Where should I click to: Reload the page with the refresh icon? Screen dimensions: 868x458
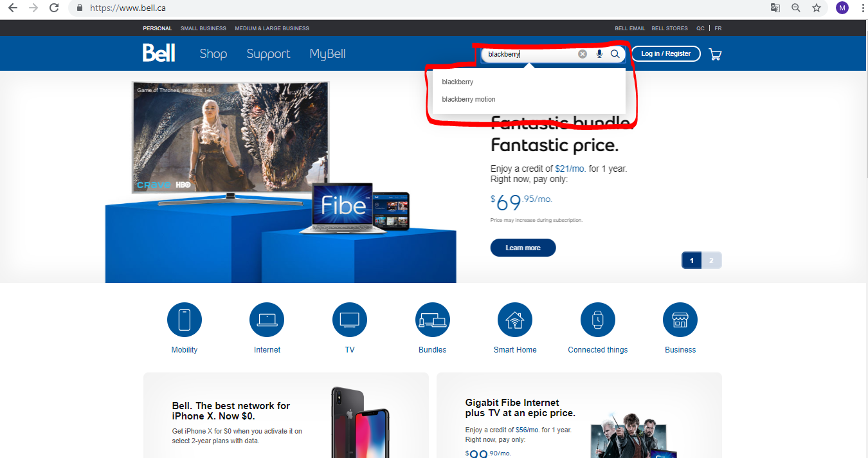[x=55, y=8]
